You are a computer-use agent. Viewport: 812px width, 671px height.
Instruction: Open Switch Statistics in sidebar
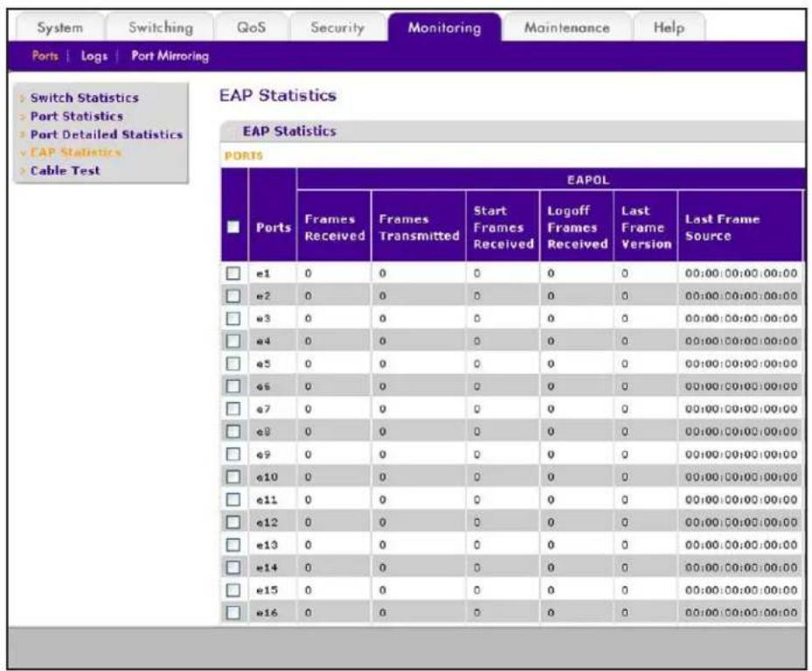click(85, 98)
